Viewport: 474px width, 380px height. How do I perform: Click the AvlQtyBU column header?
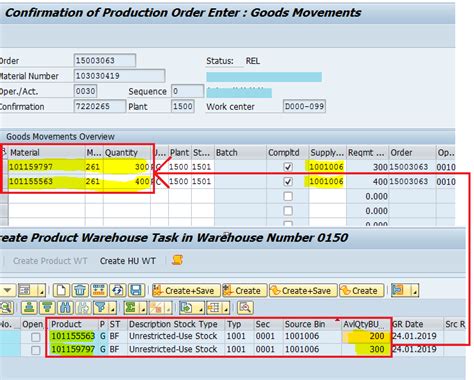click(x=366, y=324)
